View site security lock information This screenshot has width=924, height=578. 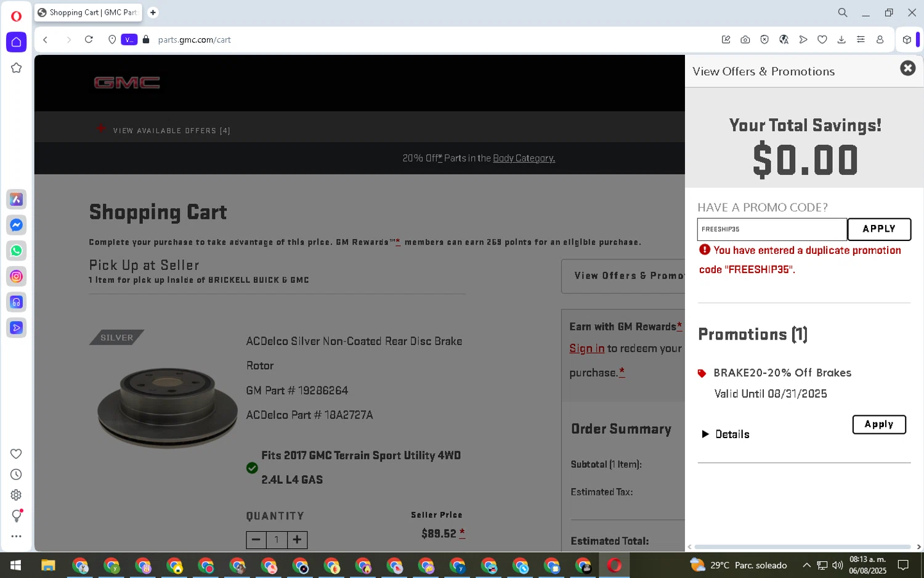[146, 39]
